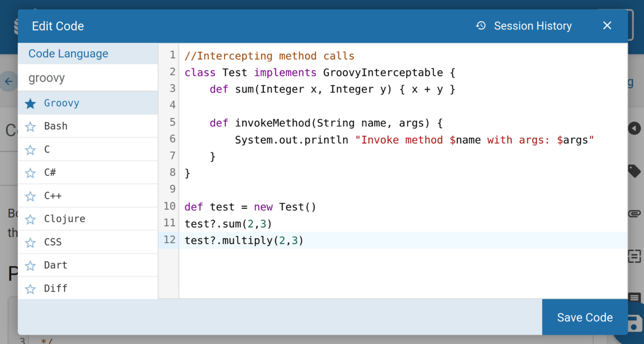
Task: Click the word GroovyInterceptable in code
Action: click(x=383, y=73)
